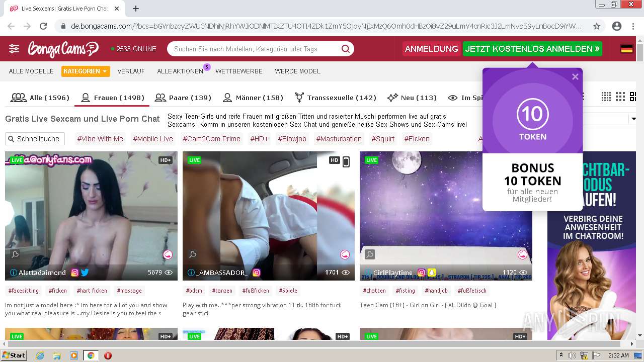Filter by #HD+ tag
The image size is (644, 362).
coord(259,139)
